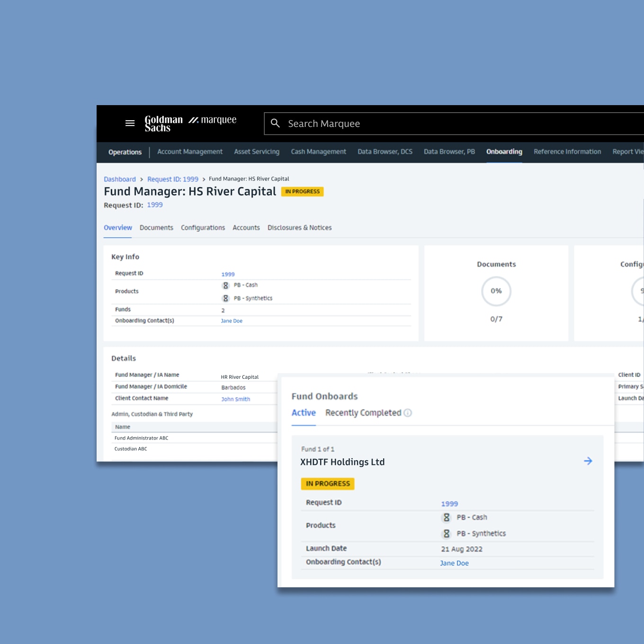Click the 1999 link under the page title

[155, 205]
